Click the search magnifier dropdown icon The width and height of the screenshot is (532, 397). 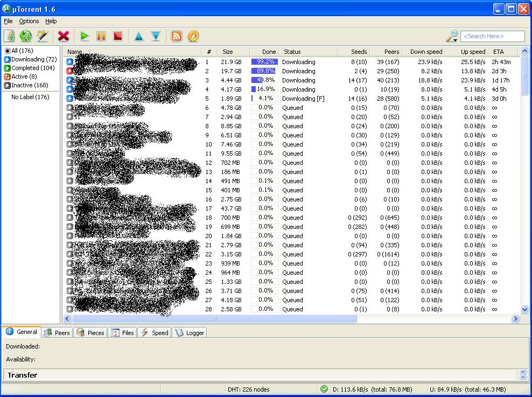click(452, 36)
